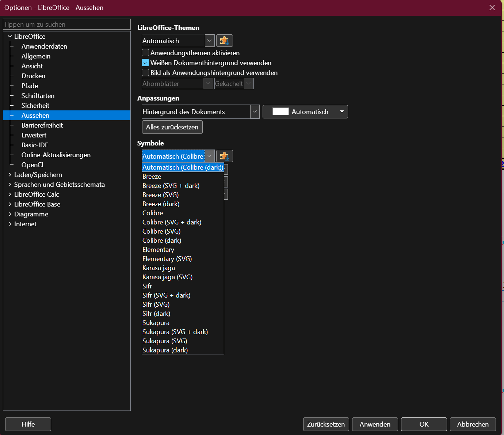The width and height of the screenshot is (504, 435).
Task: Select Colibre (SVG) option
Action: [183, 231]
